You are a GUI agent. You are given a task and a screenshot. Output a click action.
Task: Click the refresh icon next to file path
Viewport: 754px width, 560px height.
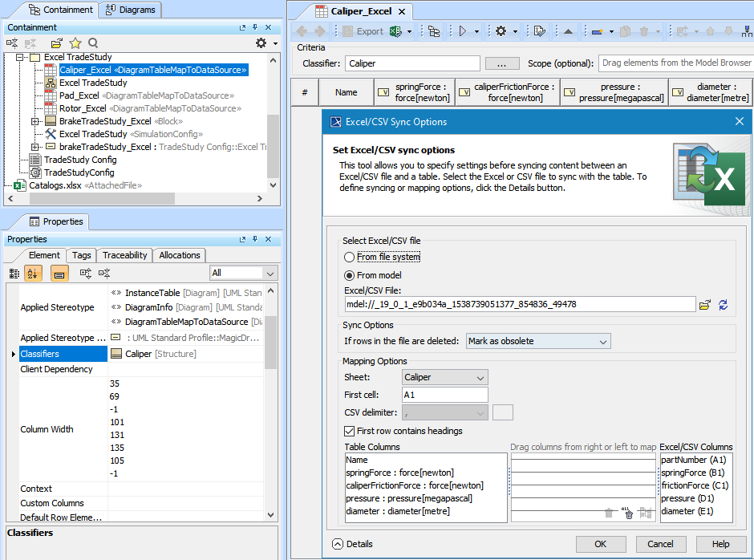pos(724,305)
